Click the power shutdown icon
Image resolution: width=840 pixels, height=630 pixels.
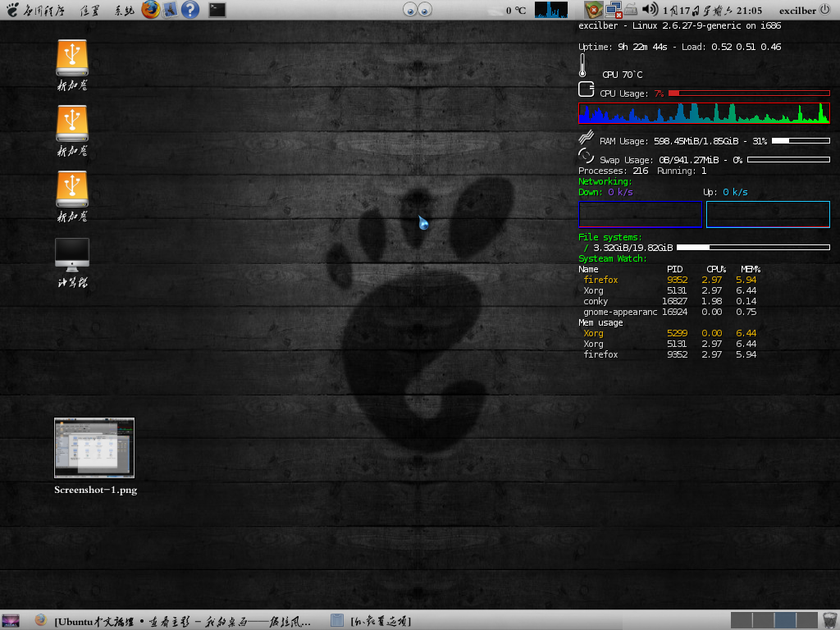pos(825,10)
